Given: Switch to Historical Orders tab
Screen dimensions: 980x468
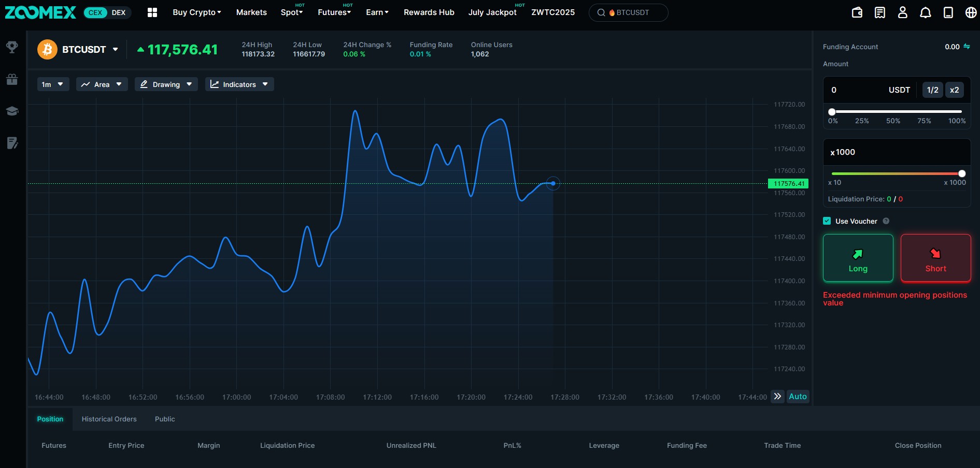Looking at the screenshot, I should 109,419.
